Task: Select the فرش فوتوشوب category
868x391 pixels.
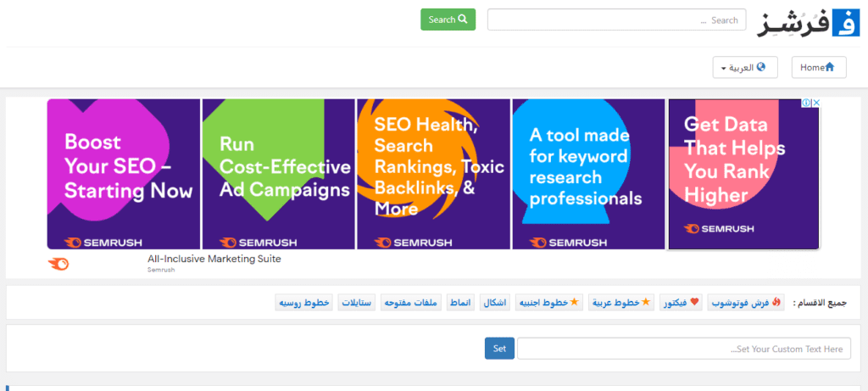Action: click(746, 303)
